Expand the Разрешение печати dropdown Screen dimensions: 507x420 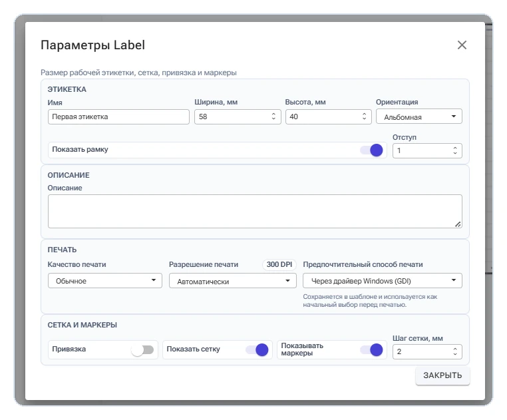point(232,280)
